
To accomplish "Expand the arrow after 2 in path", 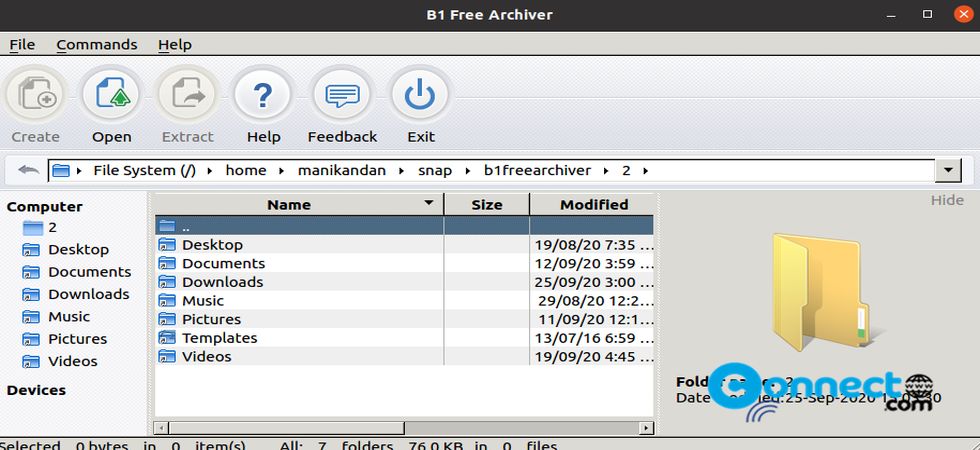I will tap(645, 171).
